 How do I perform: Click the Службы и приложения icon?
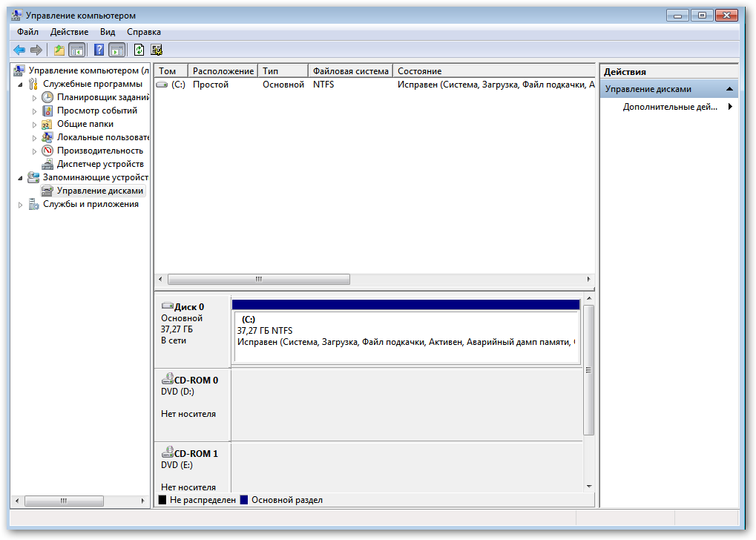pos(33,205)
